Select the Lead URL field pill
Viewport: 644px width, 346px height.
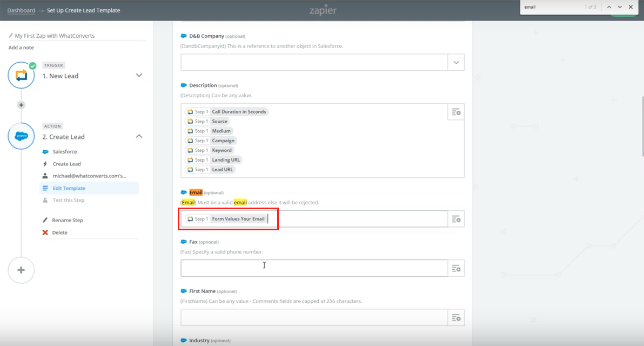210,169
